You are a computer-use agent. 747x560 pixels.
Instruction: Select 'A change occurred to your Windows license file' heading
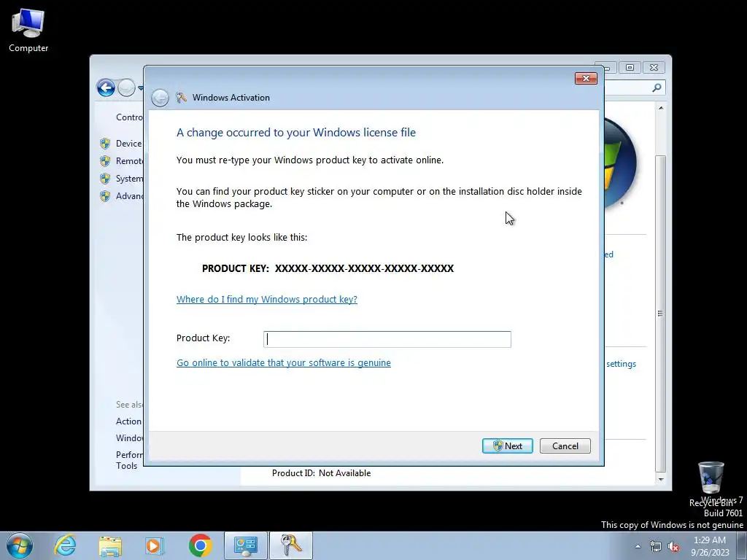click(296, 133)
